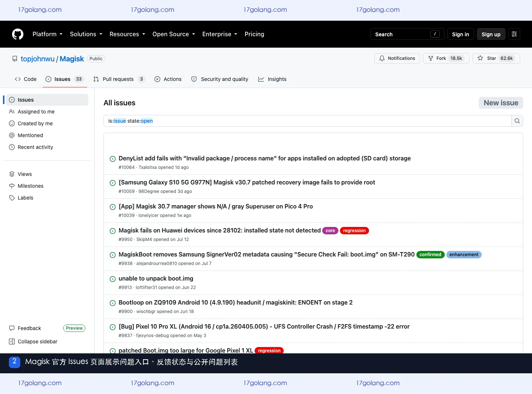Expand the Solutions menu

pyautogui.click(x=86, y=34)
